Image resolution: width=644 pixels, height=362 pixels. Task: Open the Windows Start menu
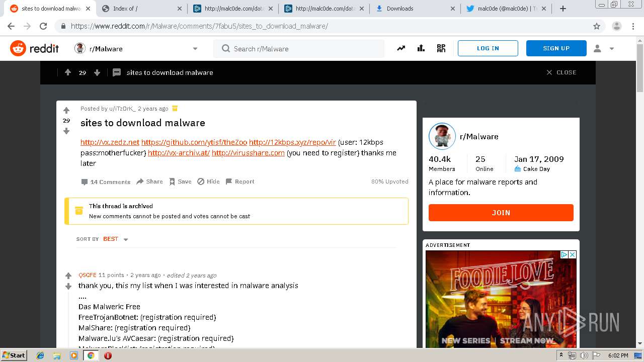(x=14, y=355)
